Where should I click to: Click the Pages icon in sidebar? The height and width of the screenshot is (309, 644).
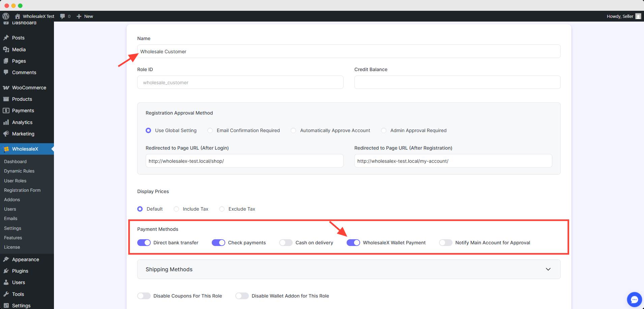(x=6, y=61)
